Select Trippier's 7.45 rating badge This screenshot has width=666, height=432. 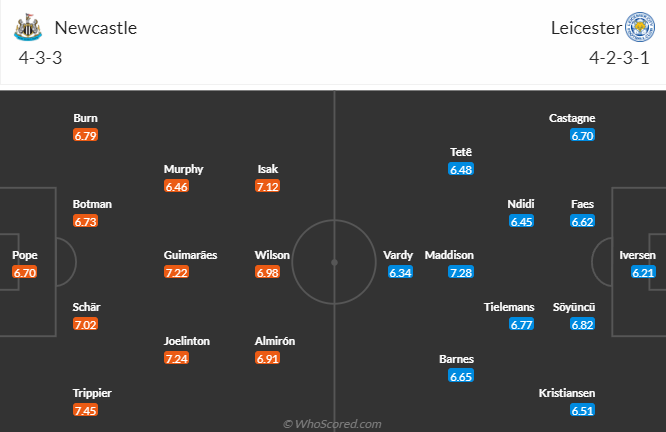pos(85,410)
